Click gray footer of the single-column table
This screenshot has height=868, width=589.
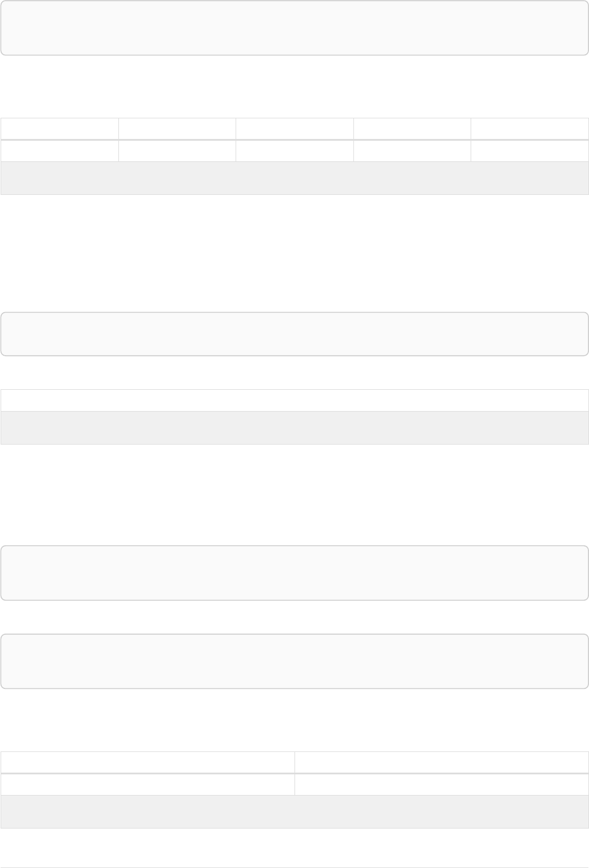[x=294, y=428]
